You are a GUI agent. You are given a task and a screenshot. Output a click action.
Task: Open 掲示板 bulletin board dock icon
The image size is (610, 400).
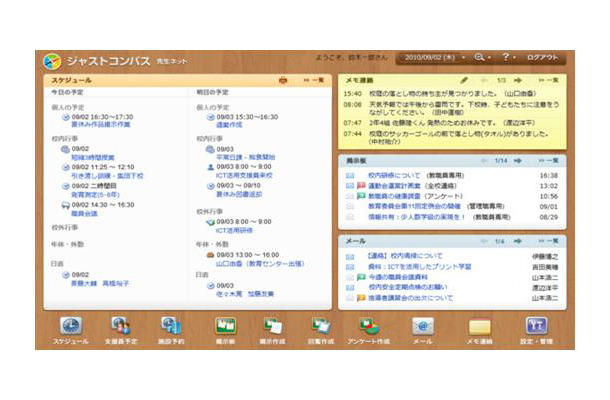226,326
